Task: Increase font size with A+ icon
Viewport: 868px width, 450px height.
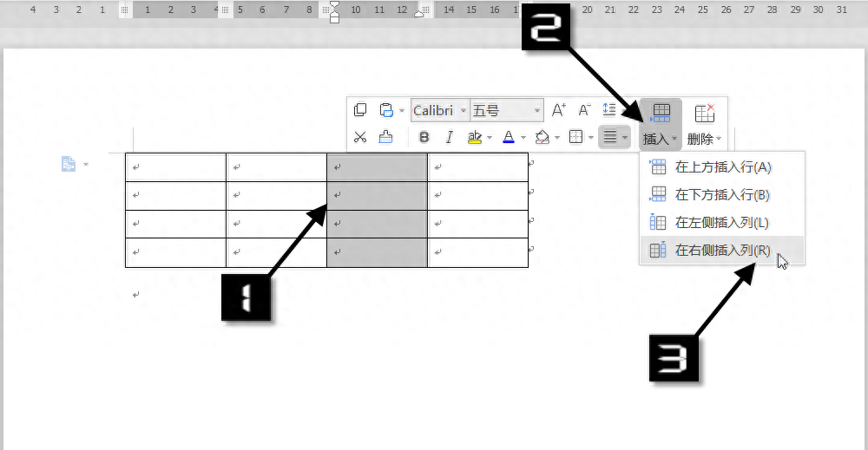Action: [x=558, y=110]
